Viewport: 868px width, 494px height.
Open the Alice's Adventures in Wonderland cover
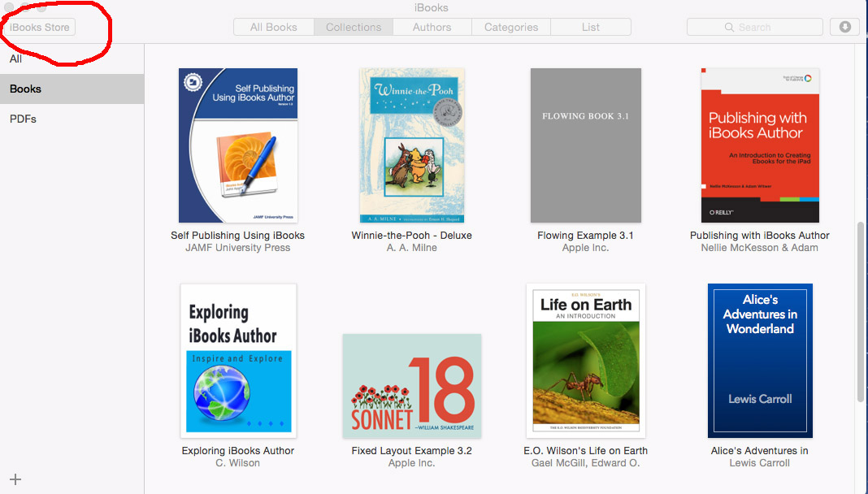click(760, 361)
